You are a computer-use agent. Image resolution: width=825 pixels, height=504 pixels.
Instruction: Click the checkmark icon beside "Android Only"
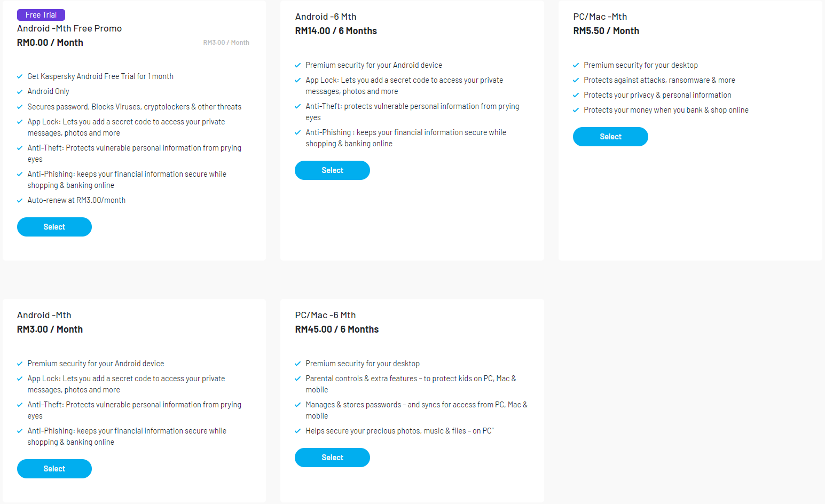pos(20,92)
